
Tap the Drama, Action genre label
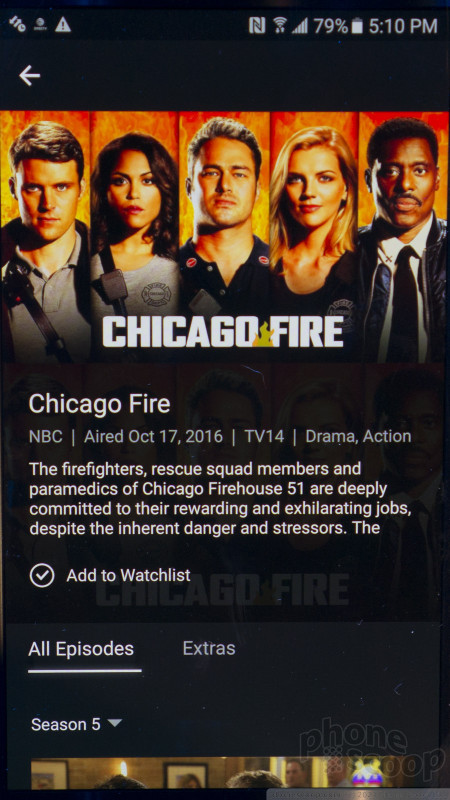[358, 436]
